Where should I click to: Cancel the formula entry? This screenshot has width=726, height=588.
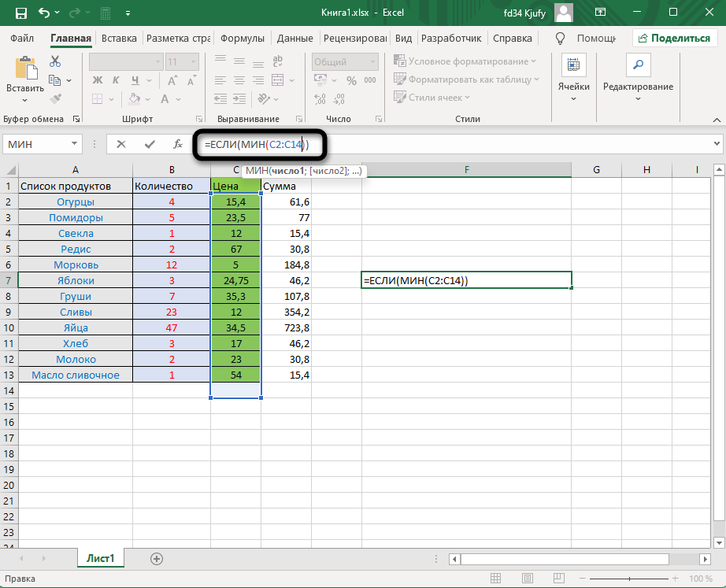(121, 145)
